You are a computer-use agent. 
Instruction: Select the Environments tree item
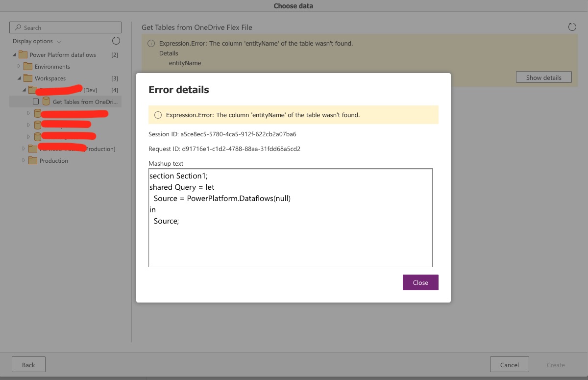52,67
